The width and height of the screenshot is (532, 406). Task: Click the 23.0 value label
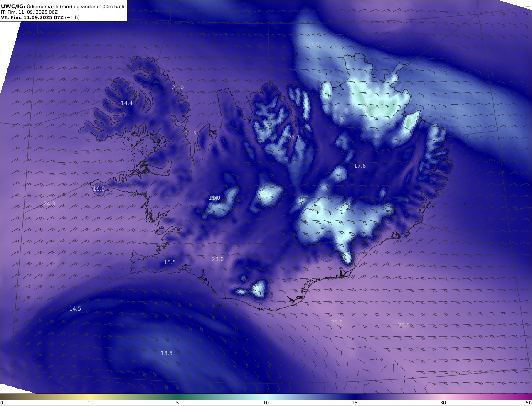coord(217,259)
